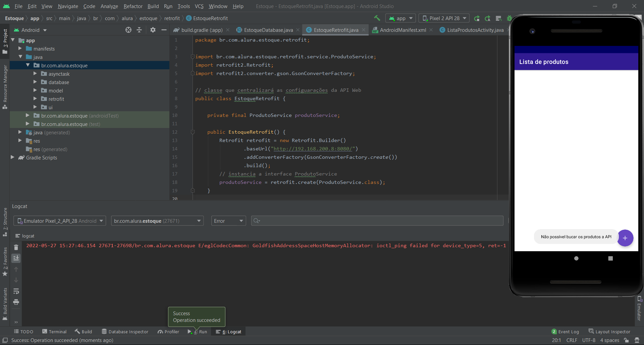Toggle scroll to end in logcat

pyautogui.click(x=16, y=258)
